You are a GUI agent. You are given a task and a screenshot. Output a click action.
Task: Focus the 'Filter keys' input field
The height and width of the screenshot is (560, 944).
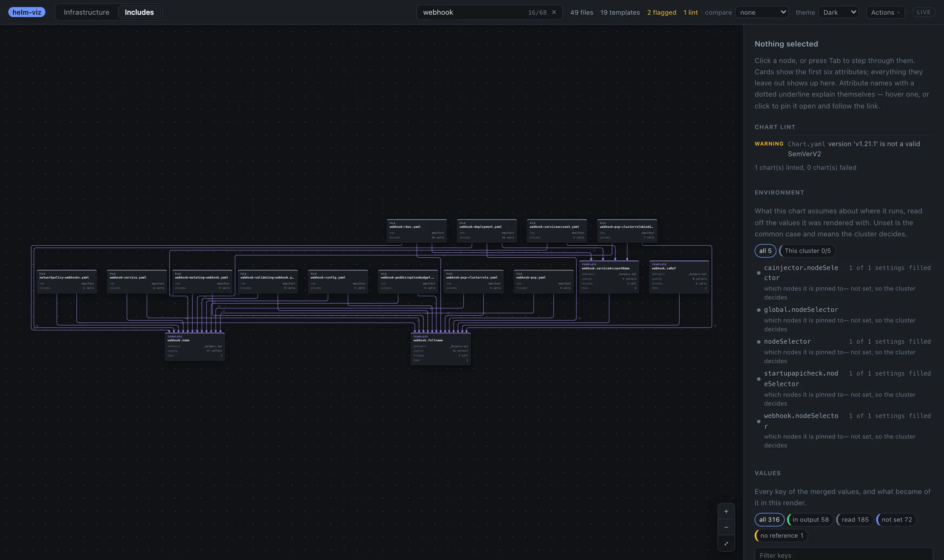pyautogui.click(x=844, y=554)
